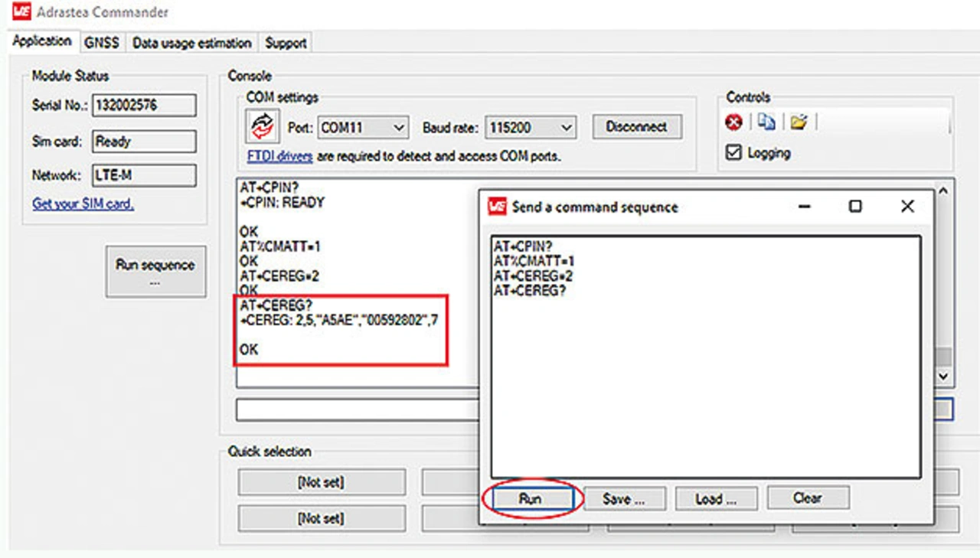Screen dimensions: 980x558
Task: Open the log folder icon in Controls
Action: click(799, 122)
